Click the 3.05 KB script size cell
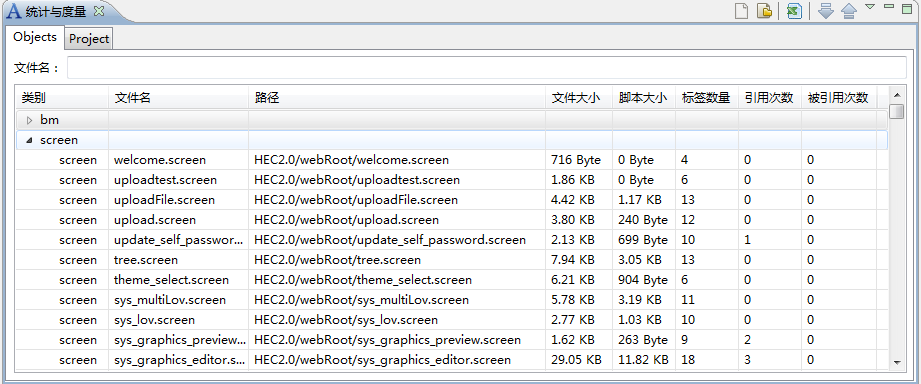 [x=640, y=260]
